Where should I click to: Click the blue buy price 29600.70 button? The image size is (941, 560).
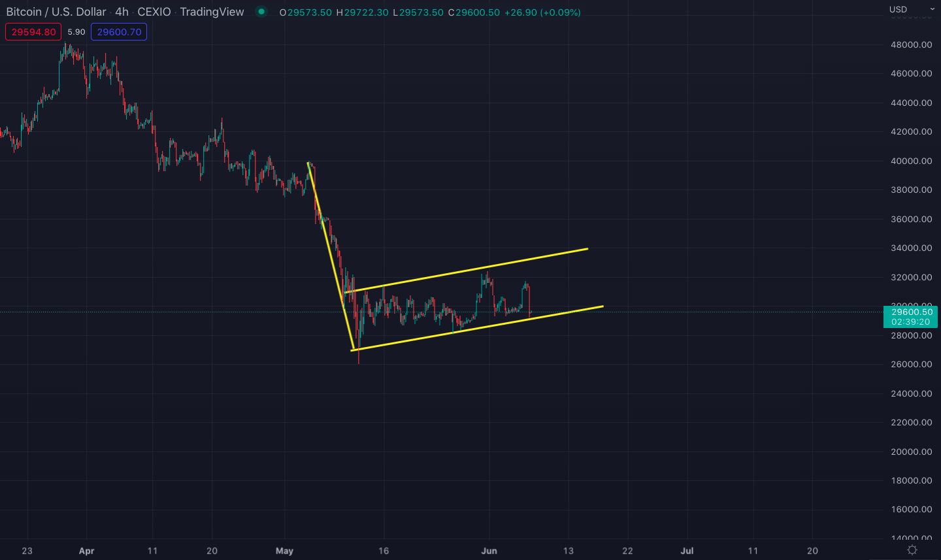coord(119,32)
